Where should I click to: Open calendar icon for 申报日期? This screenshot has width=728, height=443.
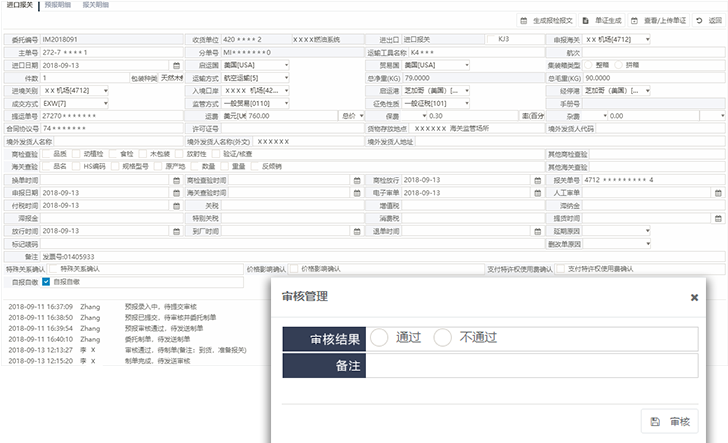[x=176, y=193]
